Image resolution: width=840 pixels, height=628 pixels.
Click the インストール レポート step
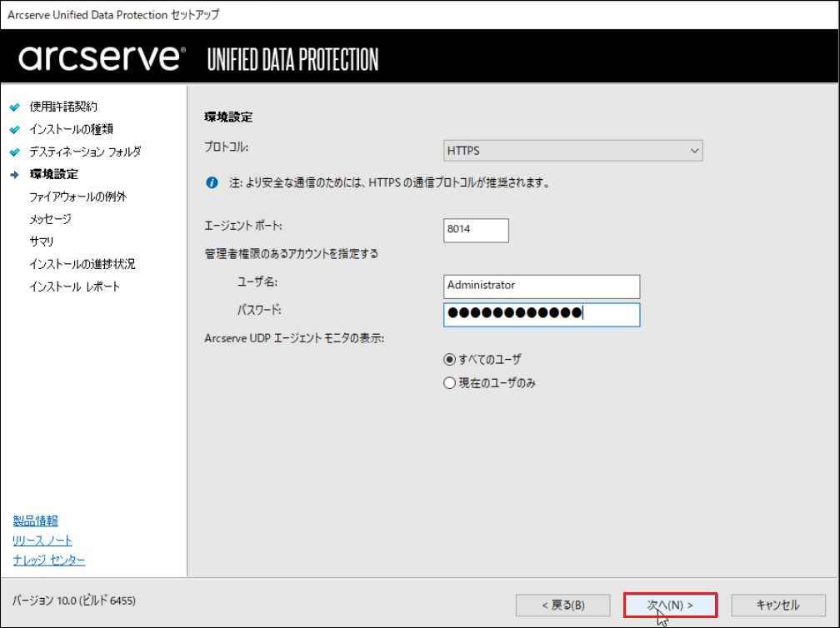(x=74, y=287)
